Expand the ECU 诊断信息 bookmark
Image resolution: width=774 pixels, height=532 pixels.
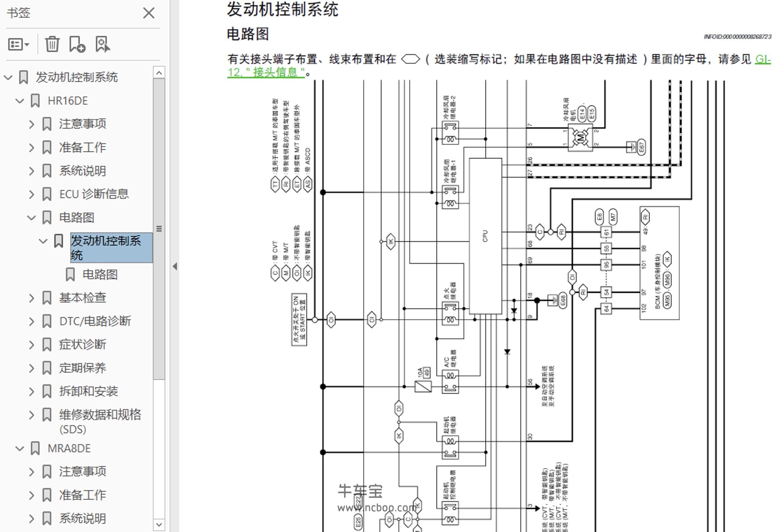click(31, 194)
